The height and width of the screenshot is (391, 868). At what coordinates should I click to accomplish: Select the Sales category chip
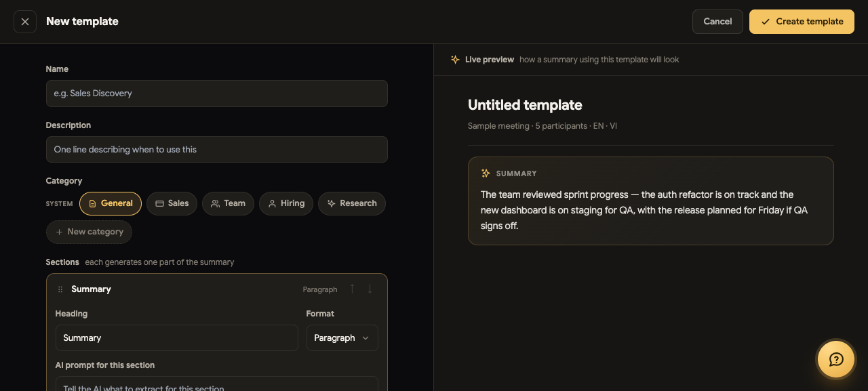(172, 203)
